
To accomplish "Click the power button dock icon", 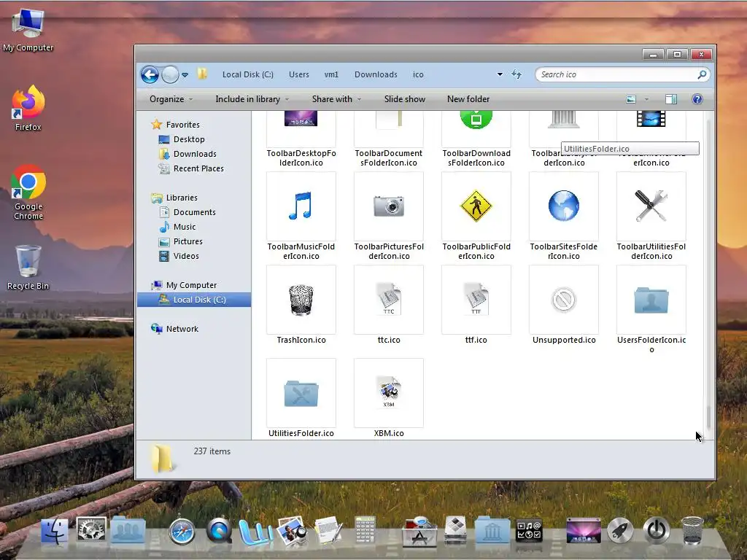I will tap(657, 531).
